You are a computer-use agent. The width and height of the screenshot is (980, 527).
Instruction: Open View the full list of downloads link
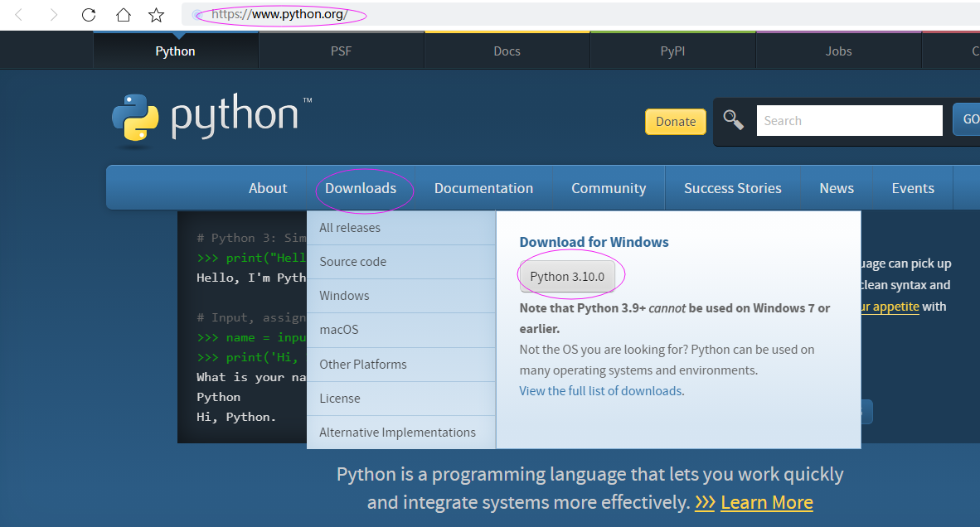(600, 391)
